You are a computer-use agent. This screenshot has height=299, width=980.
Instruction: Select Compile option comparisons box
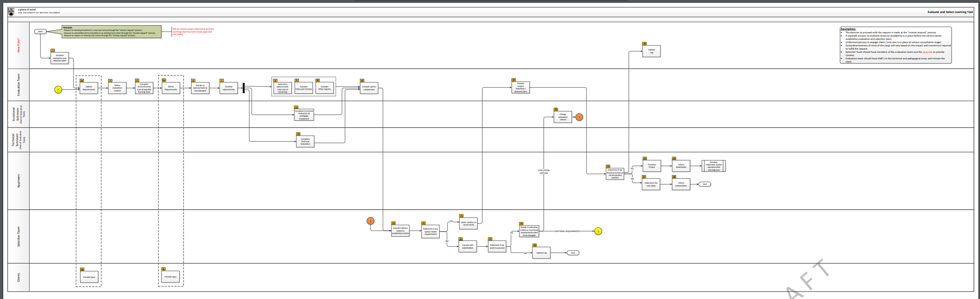369,88
